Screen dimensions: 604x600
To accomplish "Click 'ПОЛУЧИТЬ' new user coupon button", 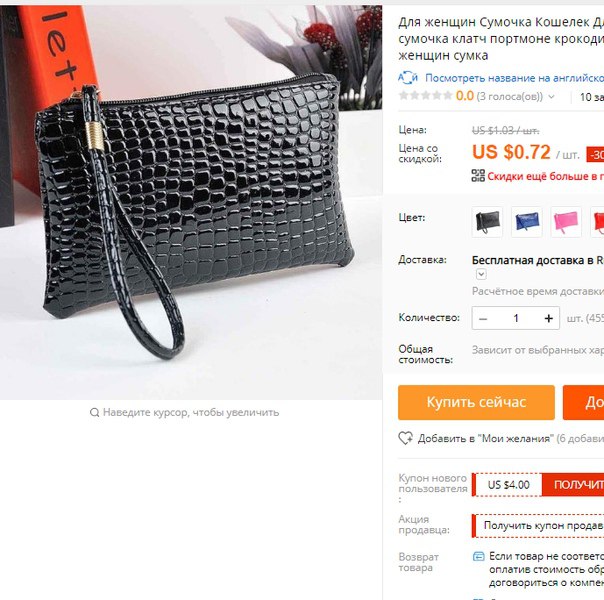I will click(573, 485).
